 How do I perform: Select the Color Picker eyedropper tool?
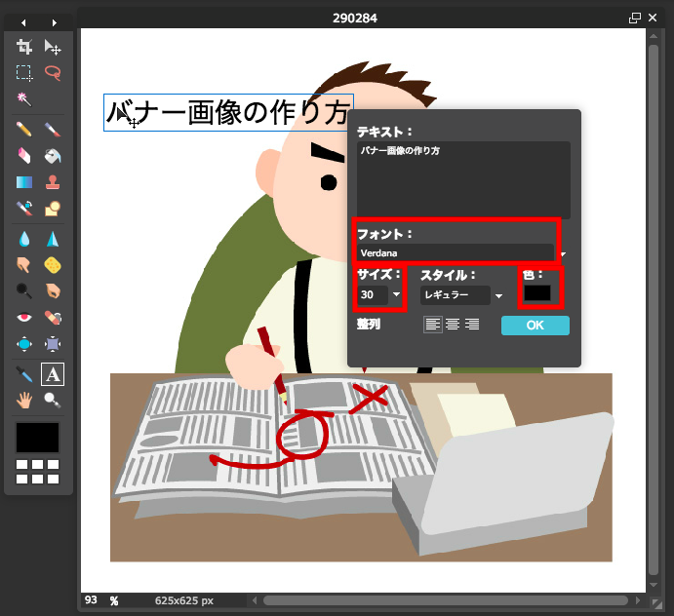click(x=24, y=374)
